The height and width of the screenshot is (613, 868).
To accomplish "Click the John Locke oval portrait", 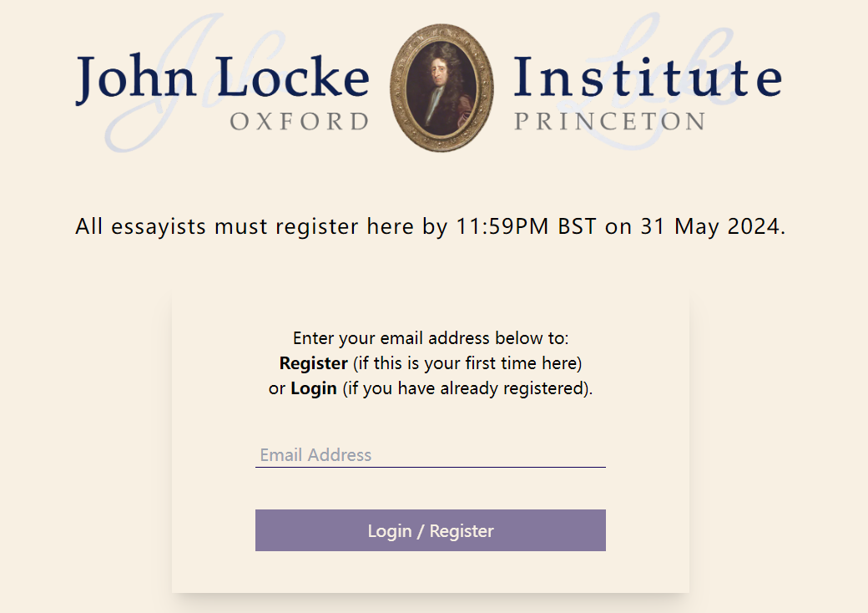I will [x=442, y=88].
